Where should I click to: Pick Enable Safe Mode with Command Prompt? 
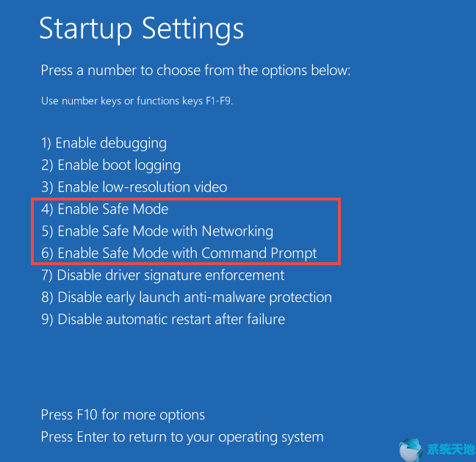(x=178, y=253)
